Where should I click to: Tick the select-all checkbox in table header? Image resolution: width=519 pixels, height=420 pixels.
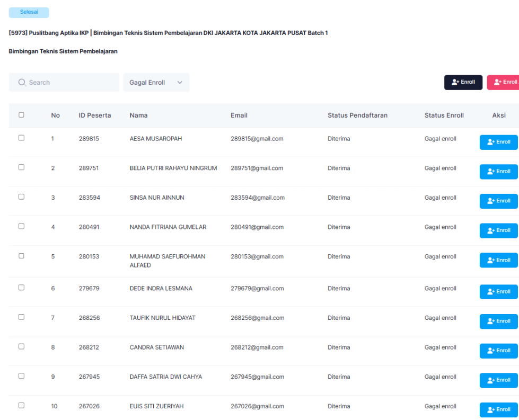[21, 115]
